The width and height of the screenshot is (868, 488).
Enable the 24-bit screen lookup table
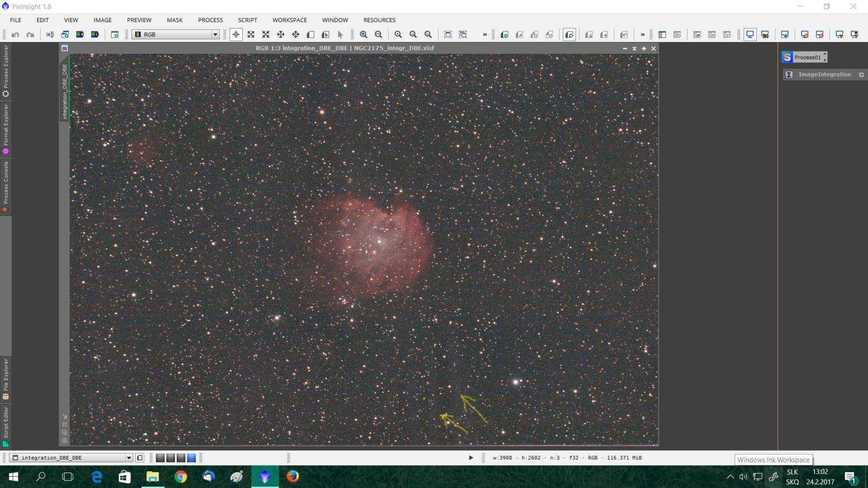tap(765, 35)
